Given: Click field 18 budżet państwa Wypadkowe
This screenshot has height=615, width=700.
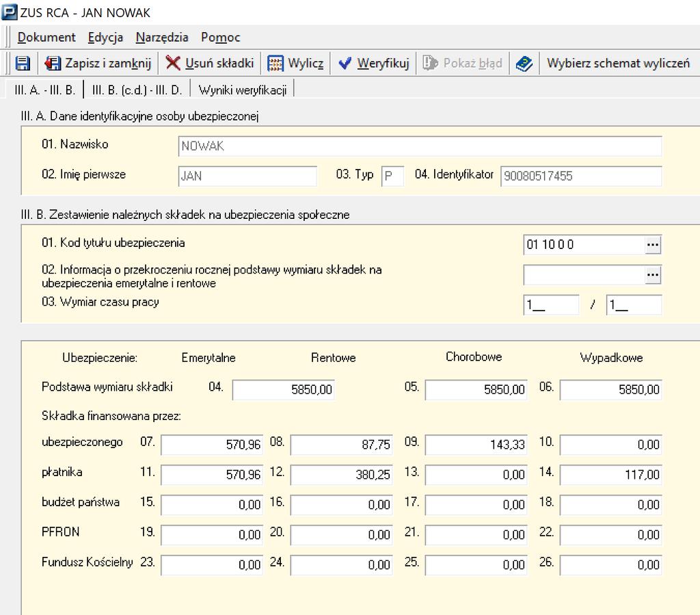Looking at the screenshot, I should coord(610,505).
